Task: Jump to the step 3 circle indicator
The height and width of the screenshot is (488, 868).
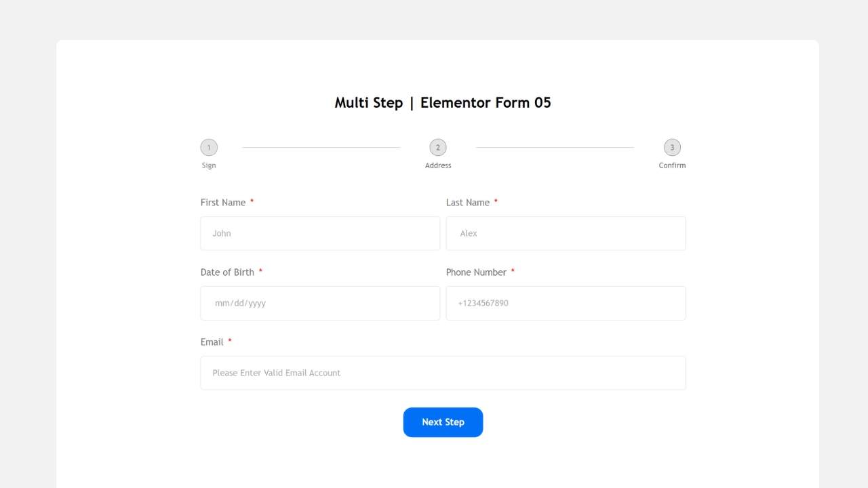Action: 672,147
